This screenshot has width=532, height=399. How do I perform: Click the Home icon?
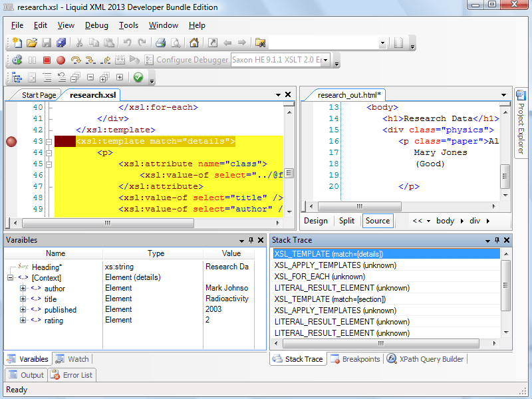(194, 43)
